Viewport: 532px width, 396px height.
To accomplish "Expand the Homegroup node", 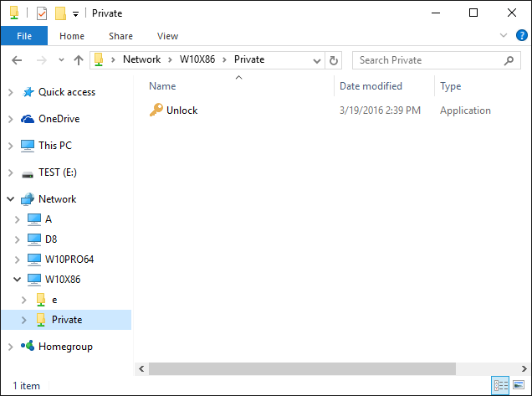I will tap(11, 347).
